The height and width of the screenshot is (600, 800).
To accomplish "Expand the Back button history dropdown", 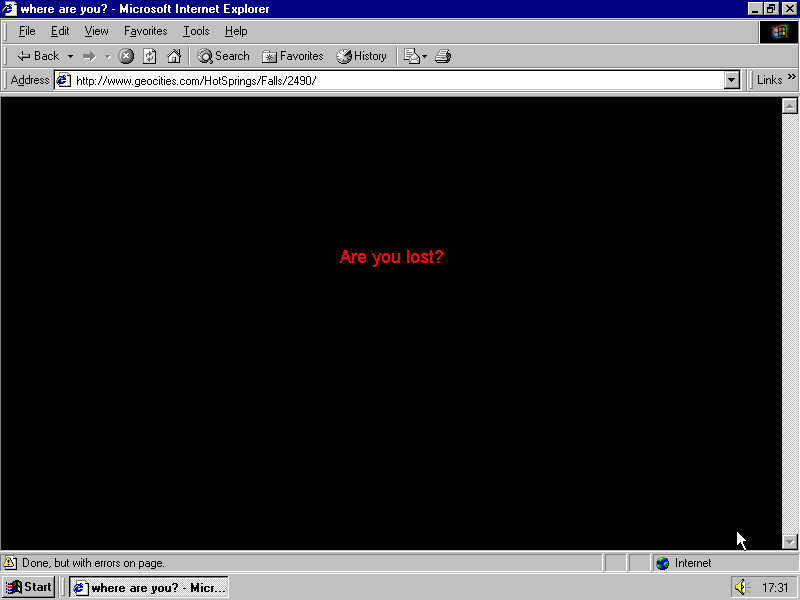I will (x=70, y=56).
